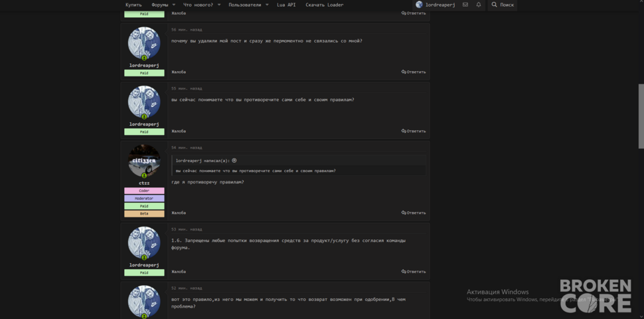
Task: Click text starting '1.6. Запрещены любые попытки'
Action: (288, 244)
